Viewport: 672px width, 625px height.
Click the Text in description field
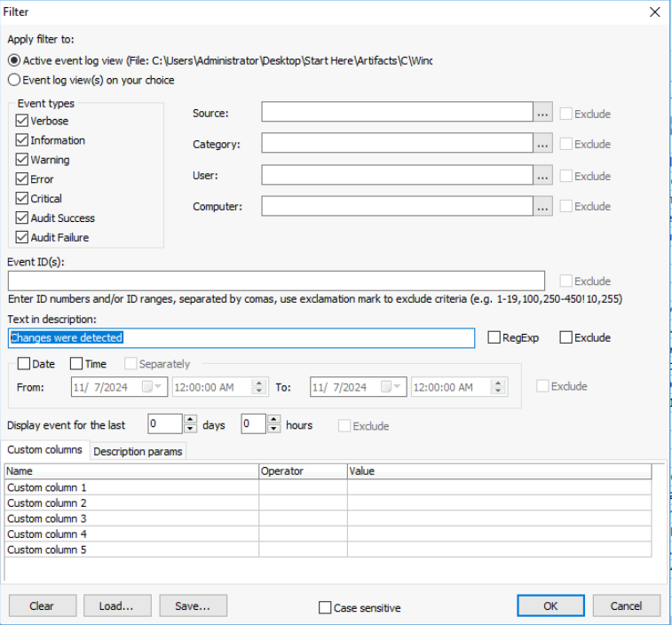[x=241, y=337]
